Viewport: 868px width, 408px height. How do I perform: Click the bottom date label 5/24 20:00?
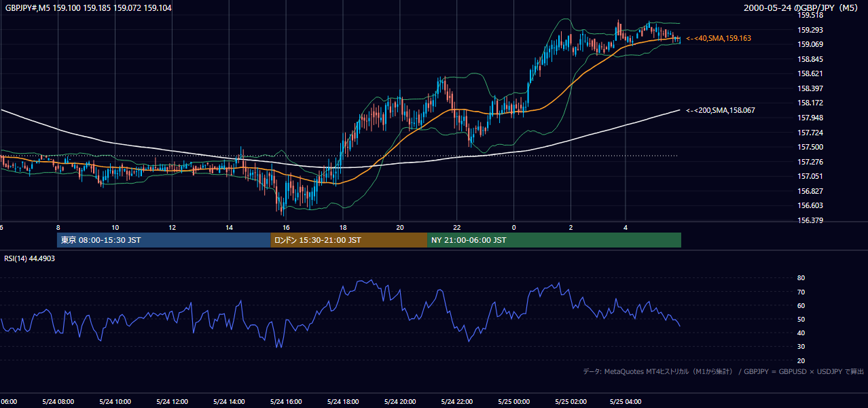(399, 402)
